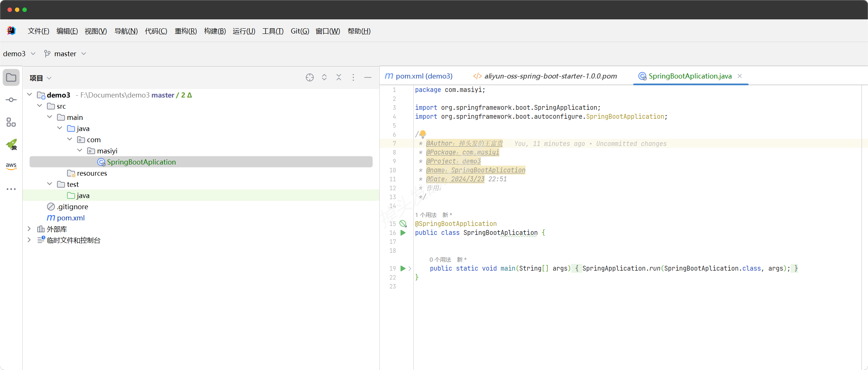
Task: Open Project panel options kebab menu
Action: [353, 77]
